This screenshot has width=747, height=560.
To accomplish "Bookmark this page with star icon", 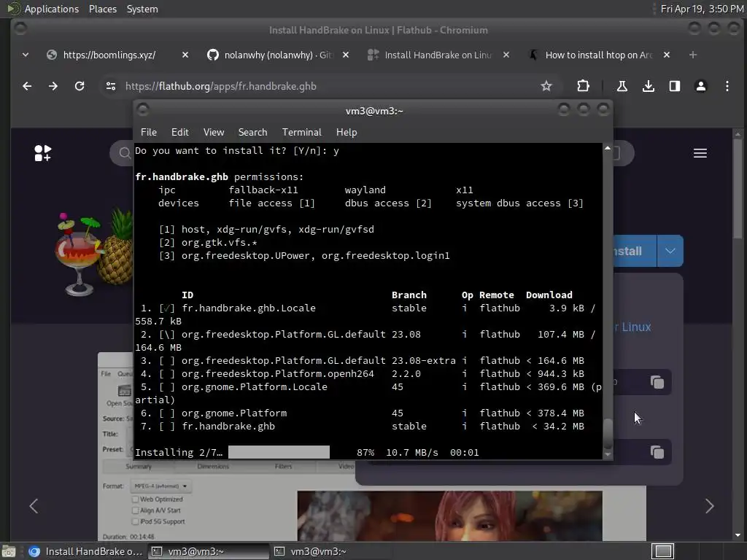I will click(x=546, y=86).
